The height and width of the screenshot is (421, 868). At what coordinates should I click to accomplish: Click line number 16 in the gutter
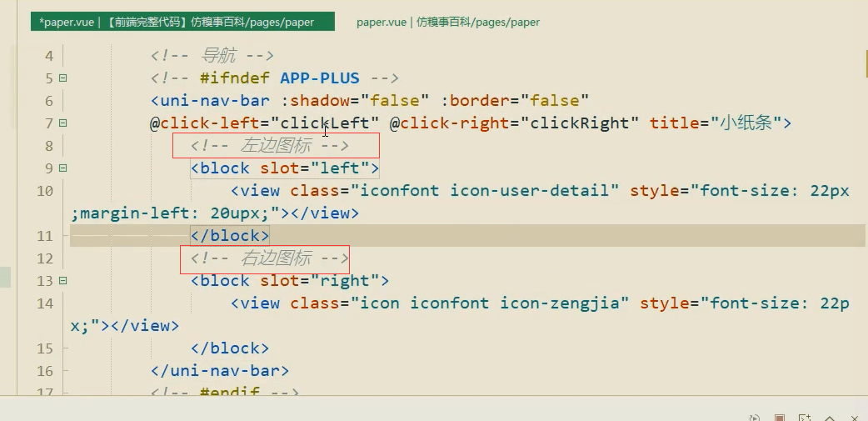[x=45, y=371]
